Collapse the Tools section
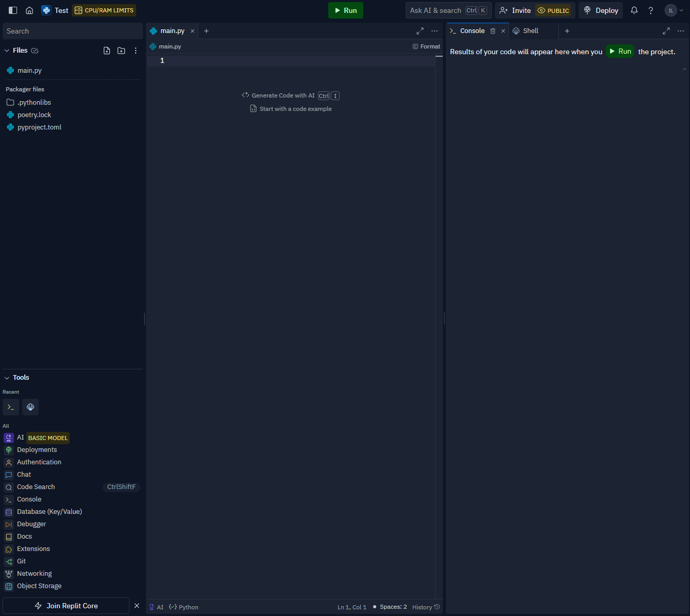 [7, 378]
